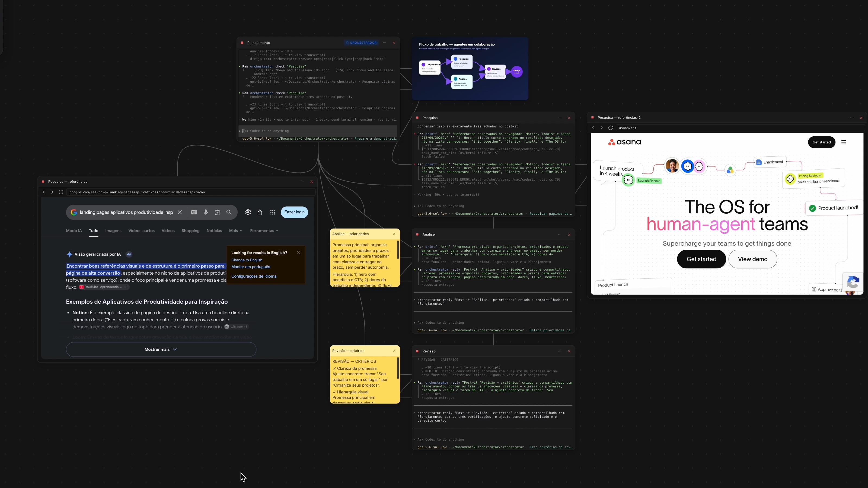Open the Pesquisa terminal more-options menu
Image resolution: width=868 pixels, height=488 pixels.
(560, 118)
